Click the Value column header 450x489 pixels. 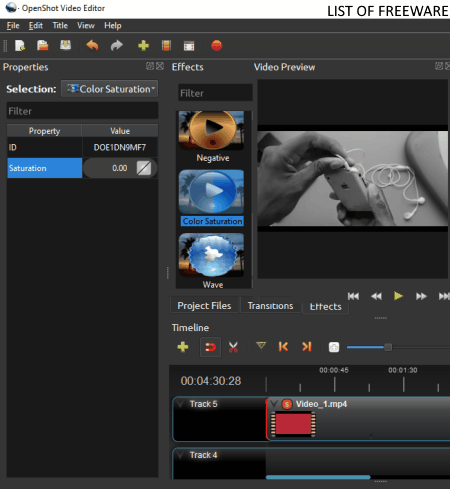[120, 131]
